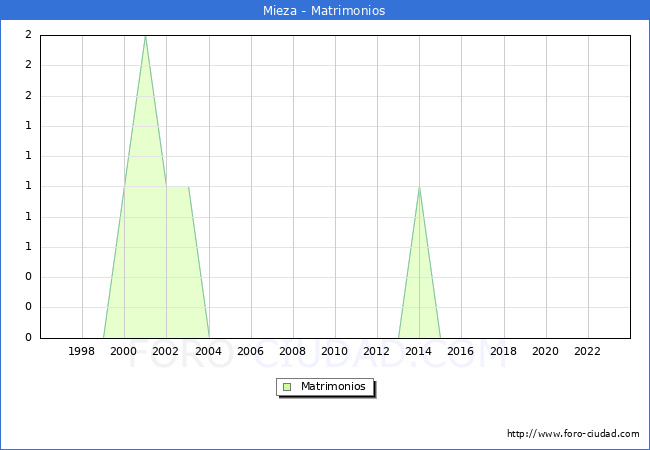
Task: Click the Matrimonios legend label
Action: (x=333, y=386)
